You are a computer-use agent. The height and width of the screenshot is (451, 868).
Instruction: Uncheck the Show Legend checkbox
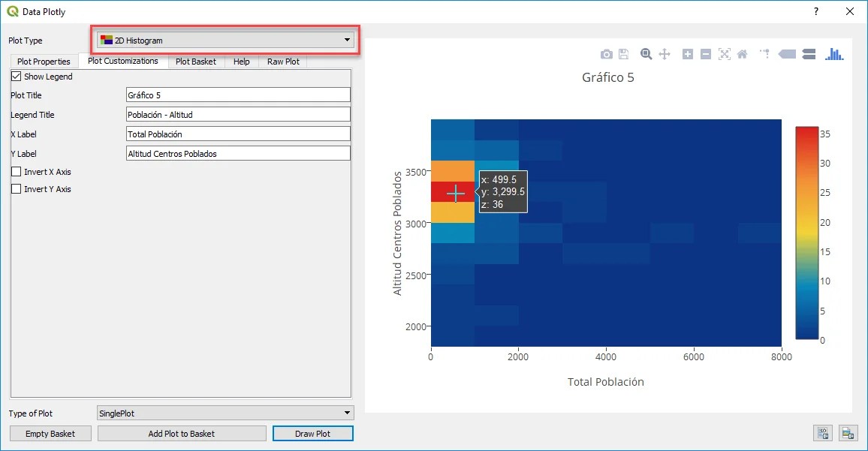(17, 77)
